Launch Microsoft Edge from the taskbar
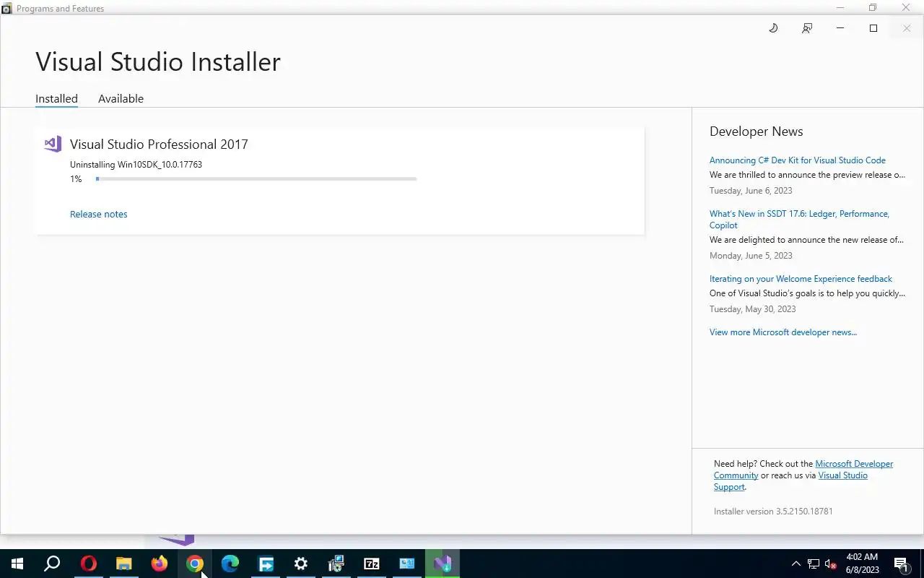Viewport: 924px width, 578px height. tap(230, 564)
